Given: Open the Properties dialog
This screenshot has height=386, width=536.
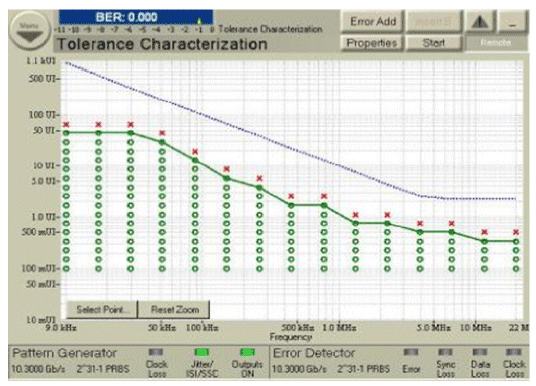Looking at the screenshot, I should point(372,43).
